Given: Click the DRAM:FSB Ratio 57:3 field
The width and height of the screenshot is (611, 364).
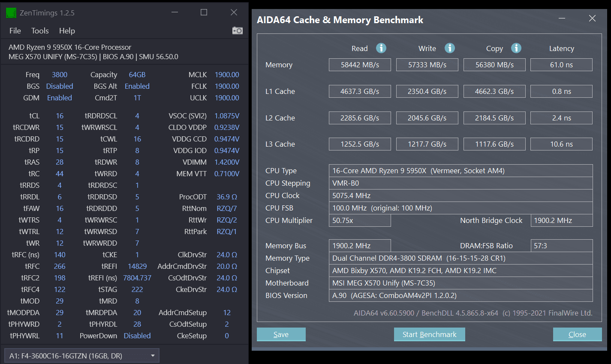Looking at the screenshot, I should click(562, 246).
